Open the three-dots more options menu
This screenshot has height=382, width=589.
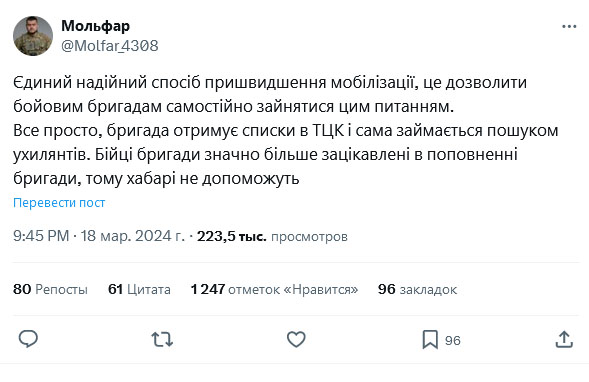tap(569, 26)
